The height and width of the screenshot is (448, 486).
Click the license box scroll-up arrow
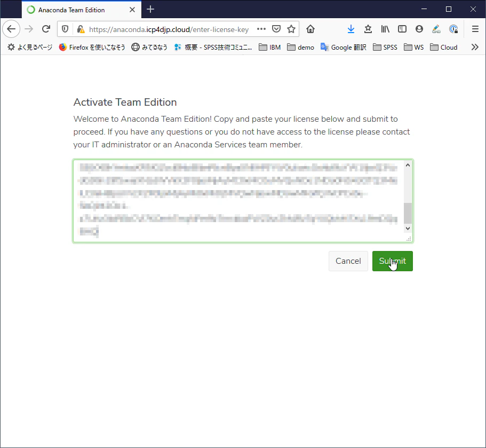point(408,165)
